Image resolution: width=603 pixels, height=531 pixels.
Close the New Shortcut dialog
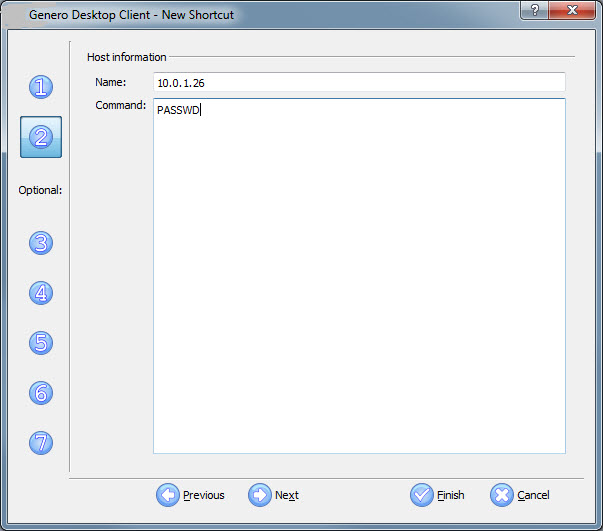572,10
